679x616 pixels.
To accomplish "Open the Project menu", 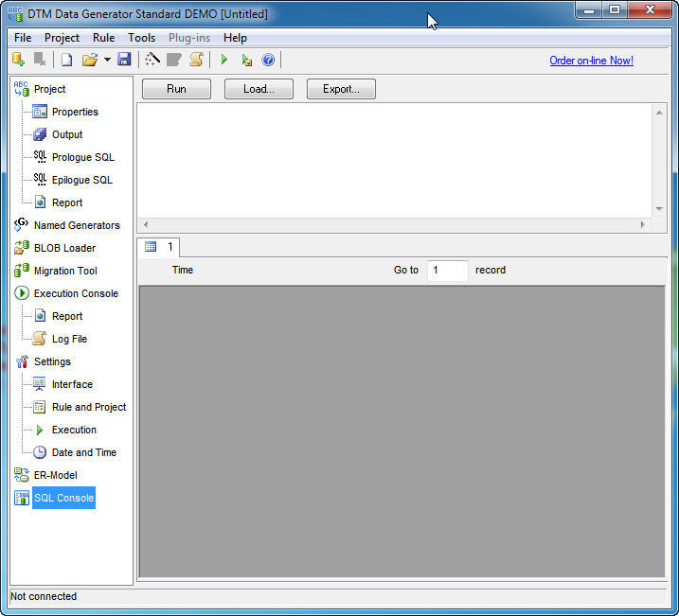I will coord(62,38).
